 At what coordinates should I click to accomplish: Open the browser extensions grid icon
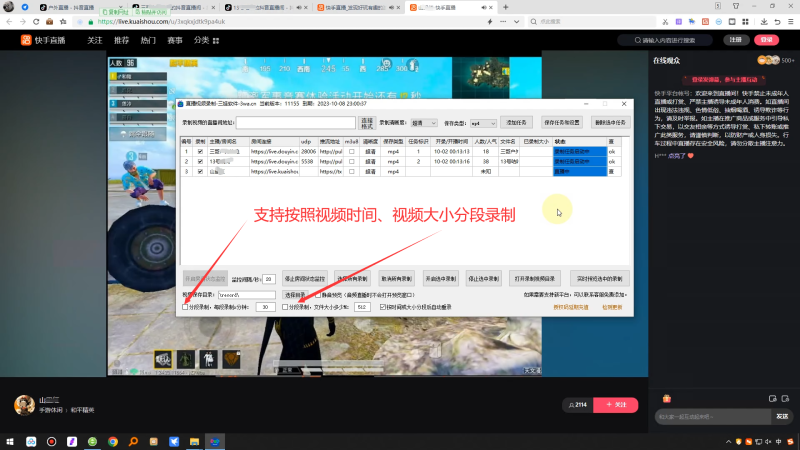[745, 22]
